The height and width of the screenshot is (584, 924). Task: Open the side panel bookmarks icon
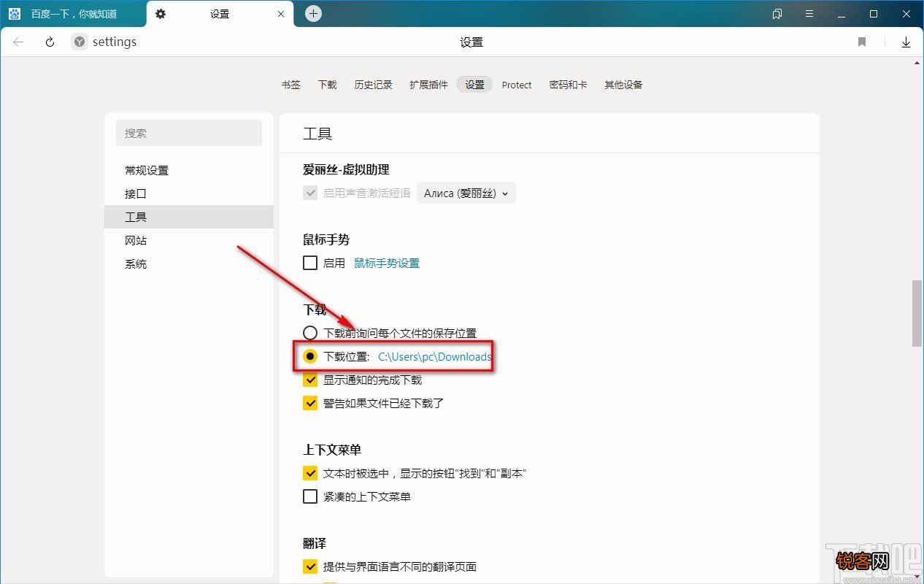777,13
